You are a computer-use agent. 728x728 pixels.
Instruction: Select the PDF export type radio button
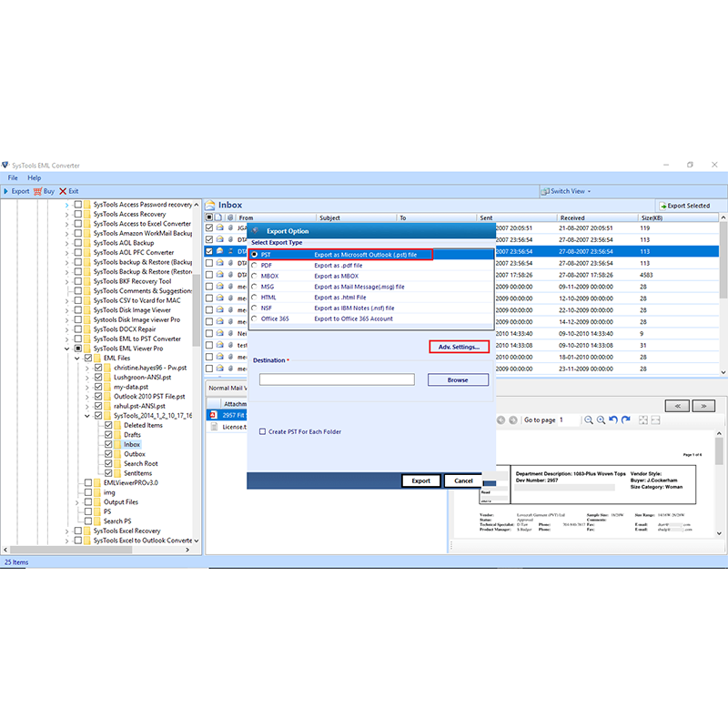pos(254,265)
